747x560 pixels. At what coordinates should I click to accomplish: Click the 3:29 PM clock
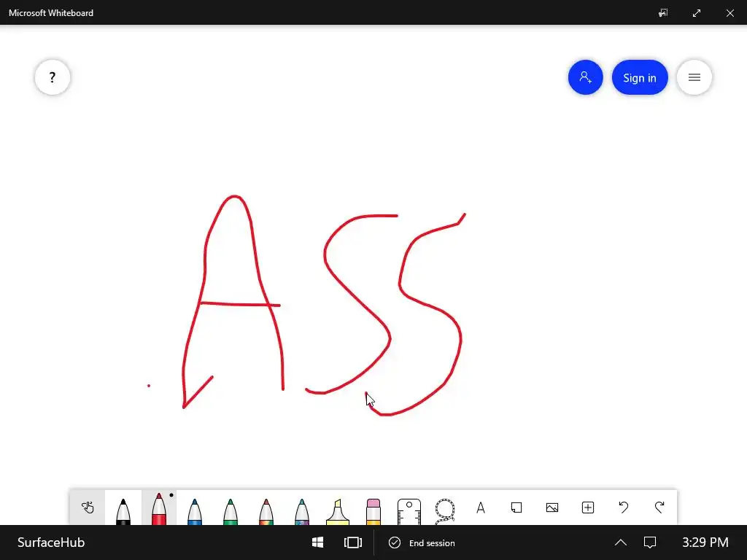[705, 542]
